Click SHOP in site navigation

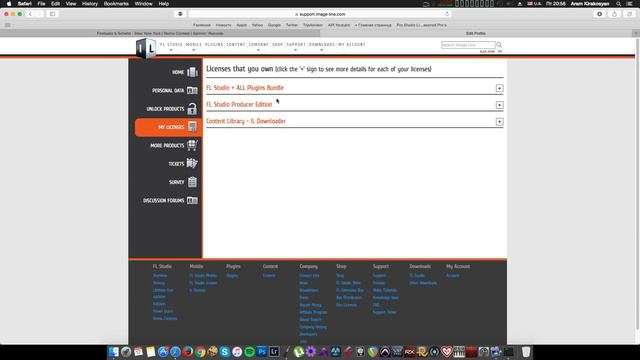pos(278,44)
